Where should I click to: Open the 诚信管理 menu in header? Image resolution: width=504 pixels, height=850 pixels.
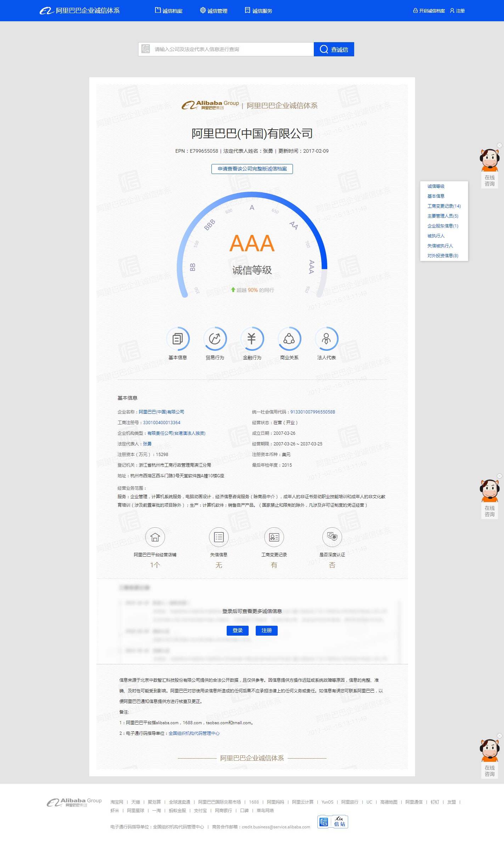coord(214,11)
